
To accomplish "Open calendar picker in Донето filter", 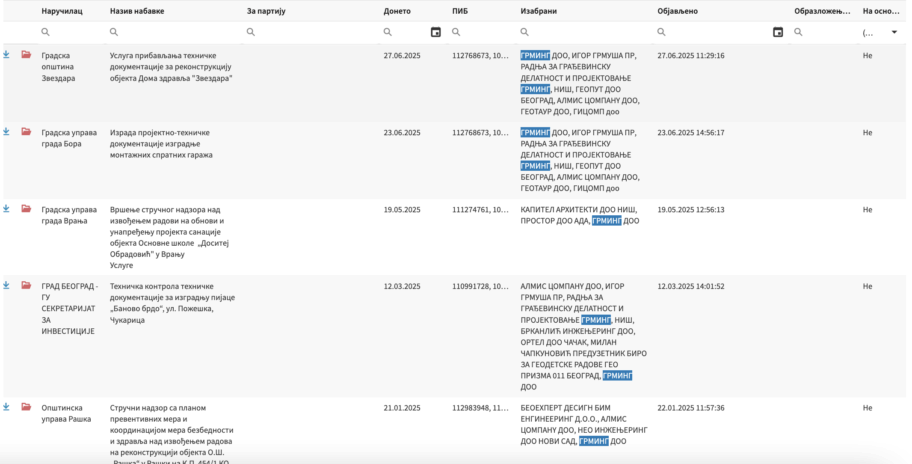I will (435, 32).
